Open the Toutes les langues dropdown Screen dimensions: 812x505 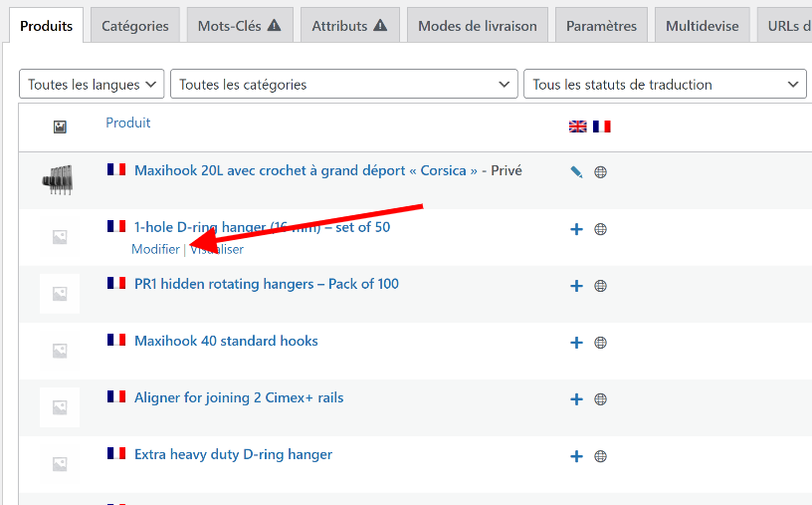coord(92,84)
